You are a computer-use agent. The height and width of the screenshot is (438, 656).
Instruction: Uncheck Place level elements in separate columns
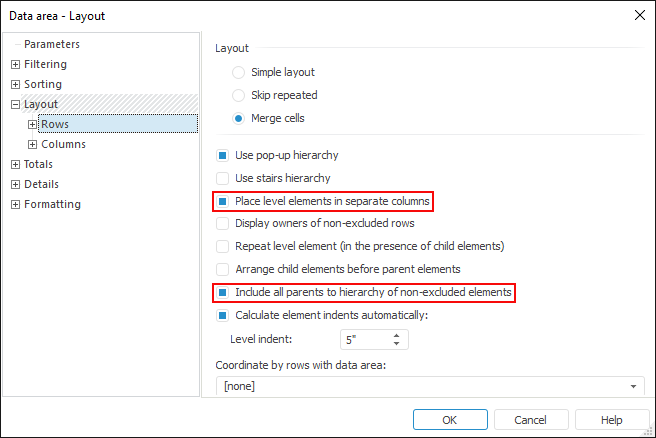click(x=223, y=202)
